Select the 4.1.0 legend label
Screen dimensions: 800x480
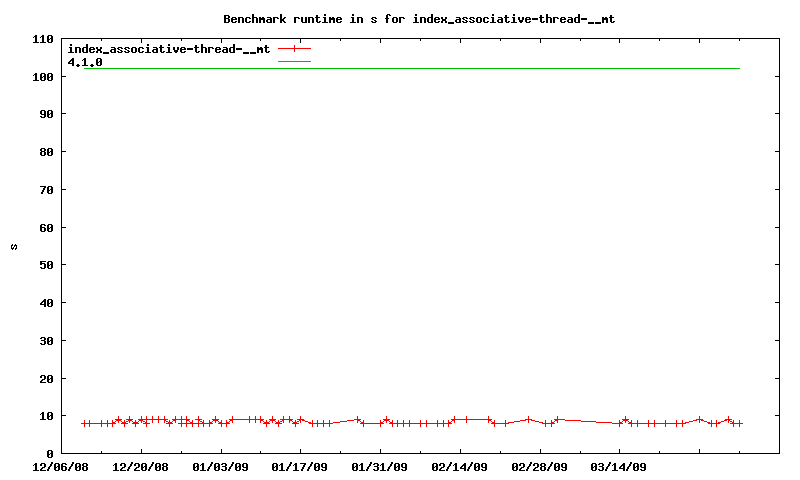click(x=85, y=62)
